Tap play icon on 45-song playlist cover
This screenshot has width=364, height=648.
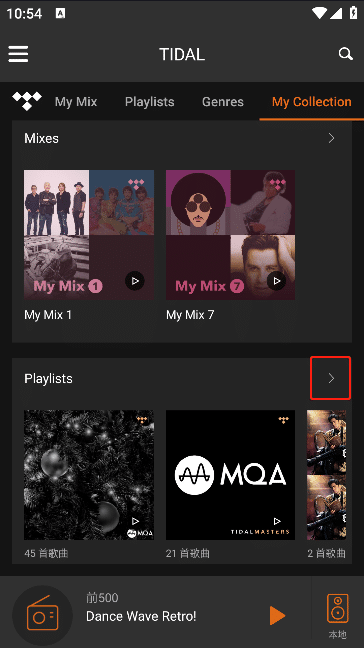(135, 521)
